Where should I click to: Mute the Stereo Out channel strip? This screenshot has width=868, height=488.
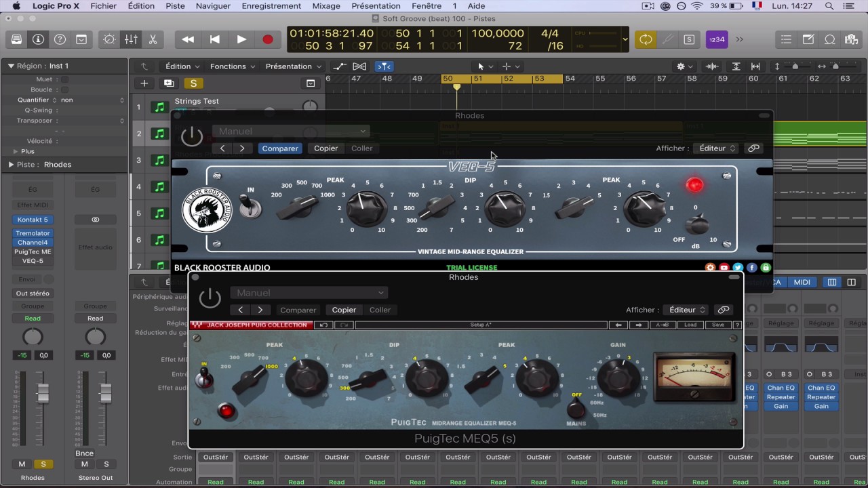(84, 464)
